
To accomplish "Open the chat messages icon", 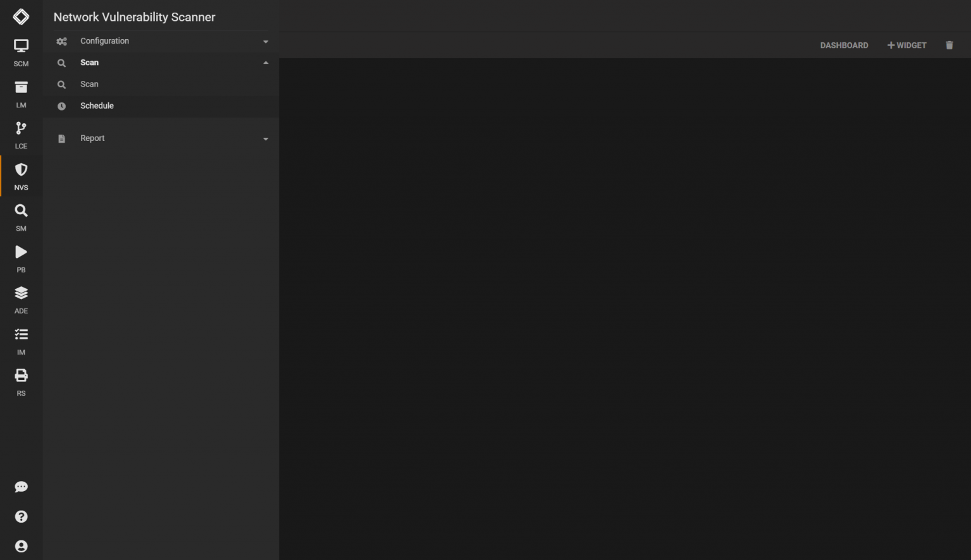I will 21,487.
